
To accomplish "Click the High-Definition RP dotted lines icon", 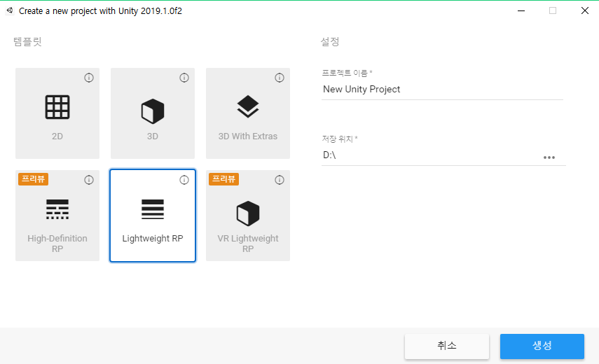I will click(x=57, y=209).
